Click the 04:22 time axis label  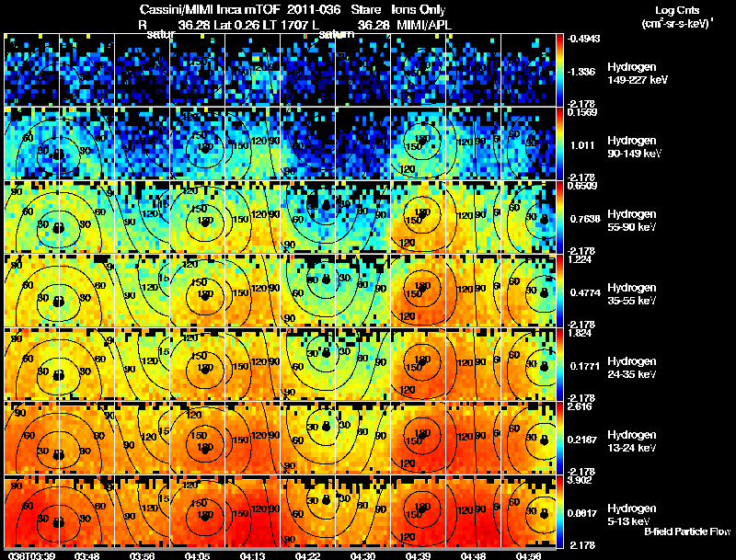point(307,555)
